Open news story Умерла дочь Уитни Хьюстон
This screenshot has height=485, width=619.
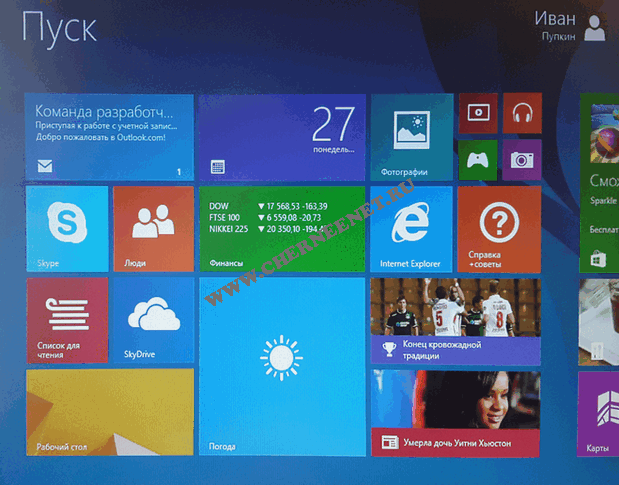455,412
